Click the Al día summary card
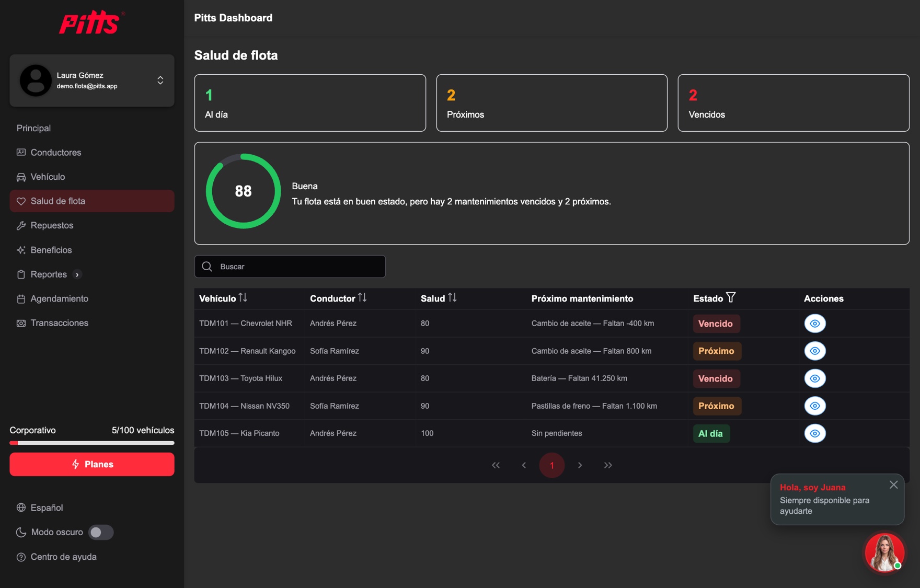920x588 pixels. (310, 103)
